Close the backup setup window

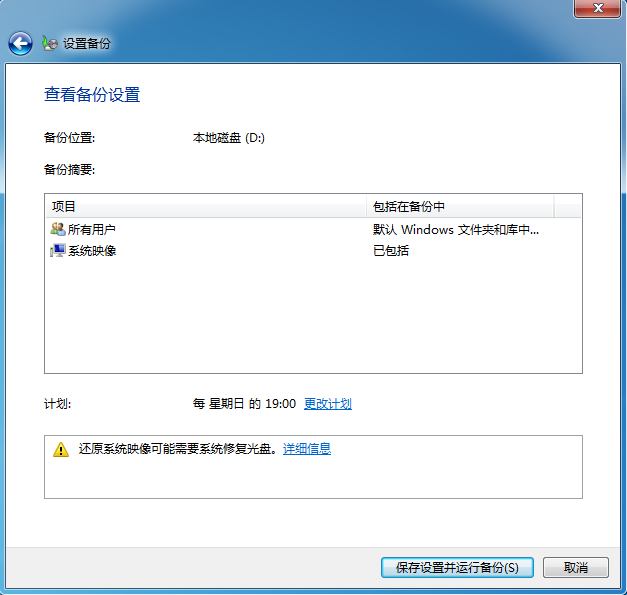601,7
